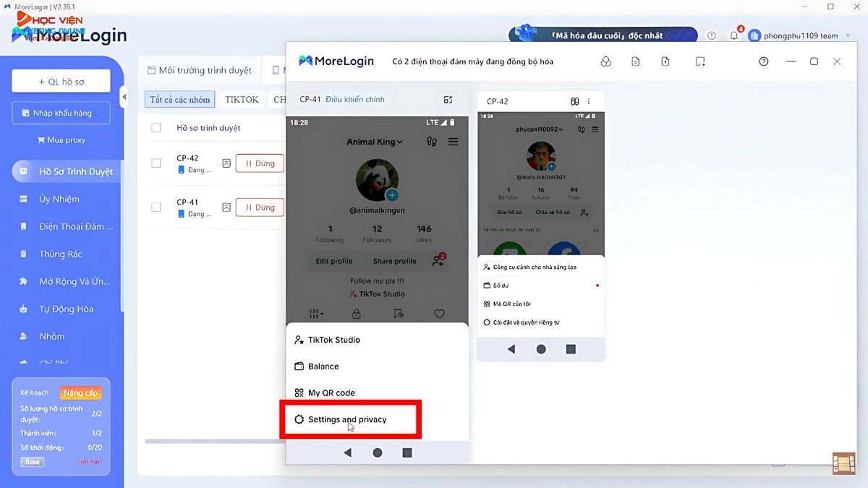Image resolution: width=868 pixels, height=488 pixels.
Task: Open the help icon in cloud phone window
Action: (764, 61)
